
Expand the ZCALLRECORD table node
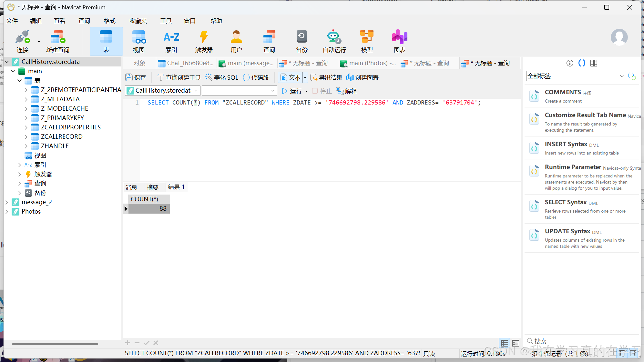coord(26,137)
